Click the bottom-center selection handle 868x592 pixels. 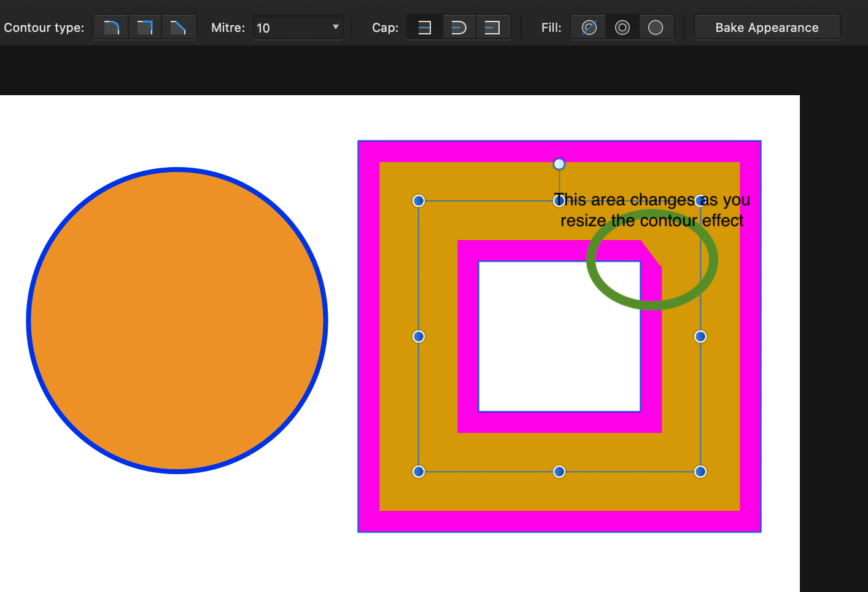pos(559,472)
